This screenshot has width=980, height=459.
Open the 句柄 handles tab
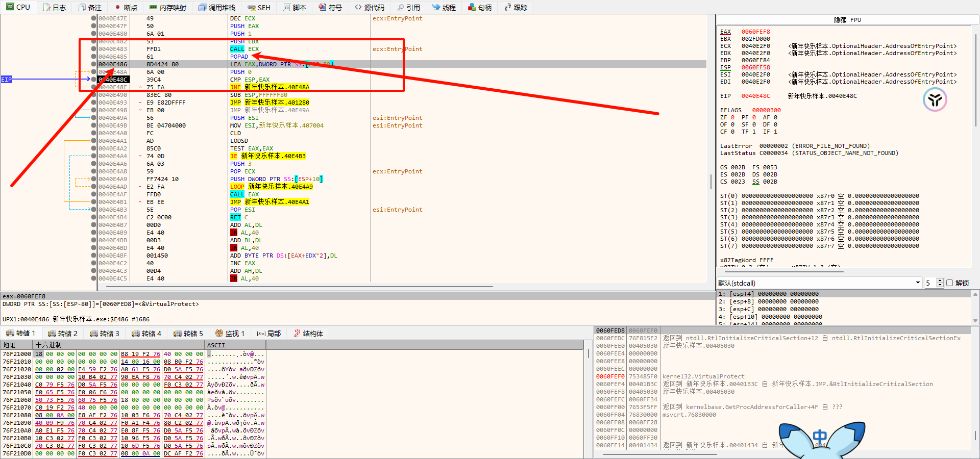pos(480,7)
